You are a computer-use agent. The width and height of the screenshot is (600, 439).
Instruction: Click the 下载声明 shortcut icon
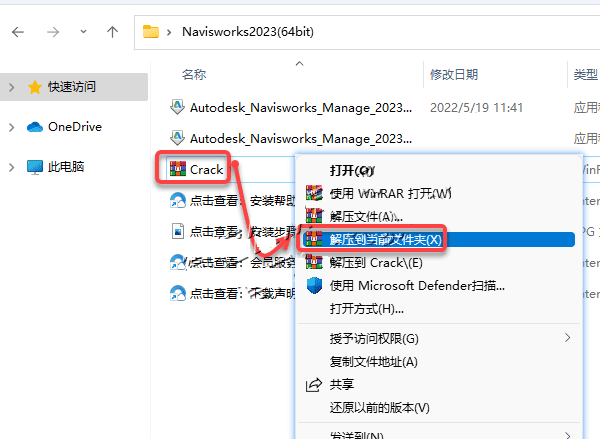pyautogui.click(x=178, y=293)
